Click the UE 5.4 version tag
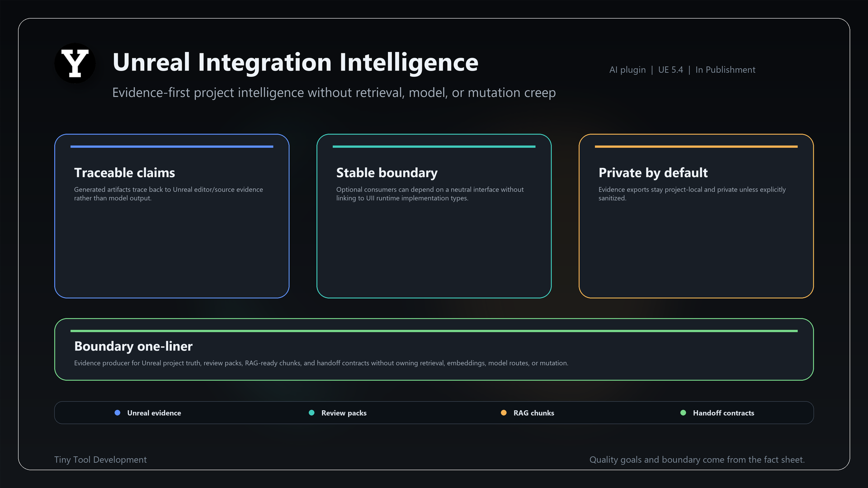This screenshot has width=868, height=488. pos(670,70)
